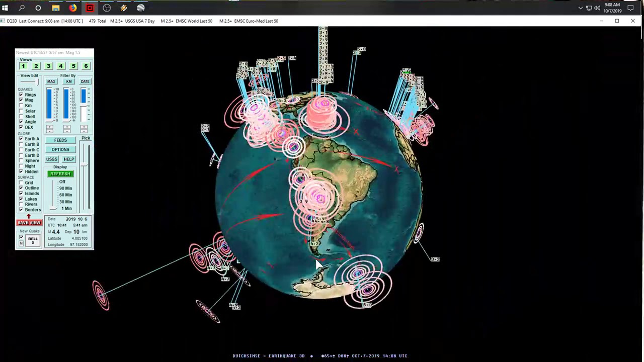Enable the Night checkbox
644x362 pixels.
coord(21,166)
